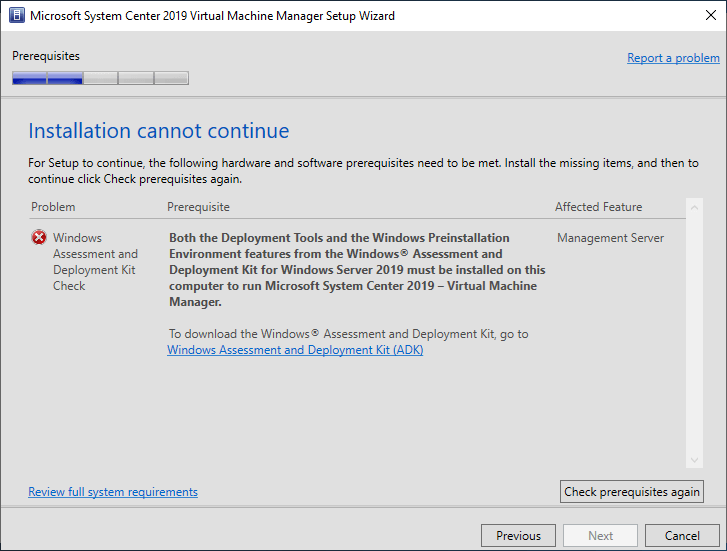Click the Prerequisites progress bar
This screenshot has height=551, width=727.
point(100,78)
